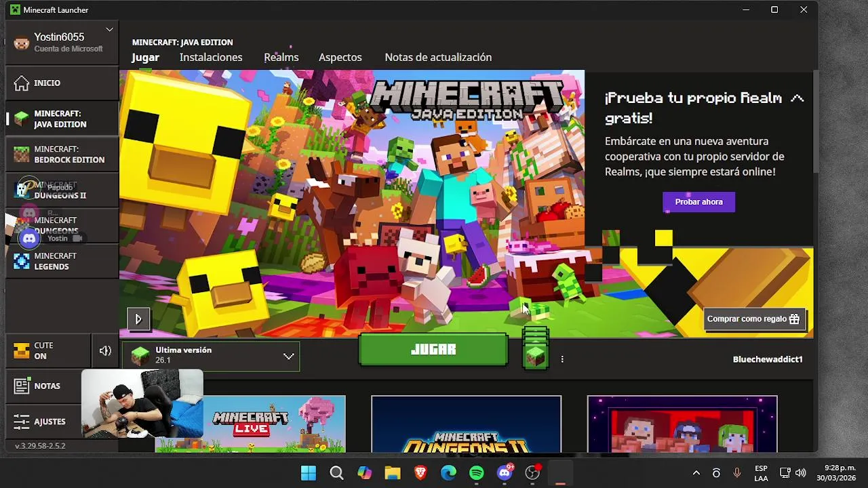Viewport: 868px width, 488px height.
Task: Open the Inicio home section
Action: [62, 83]
